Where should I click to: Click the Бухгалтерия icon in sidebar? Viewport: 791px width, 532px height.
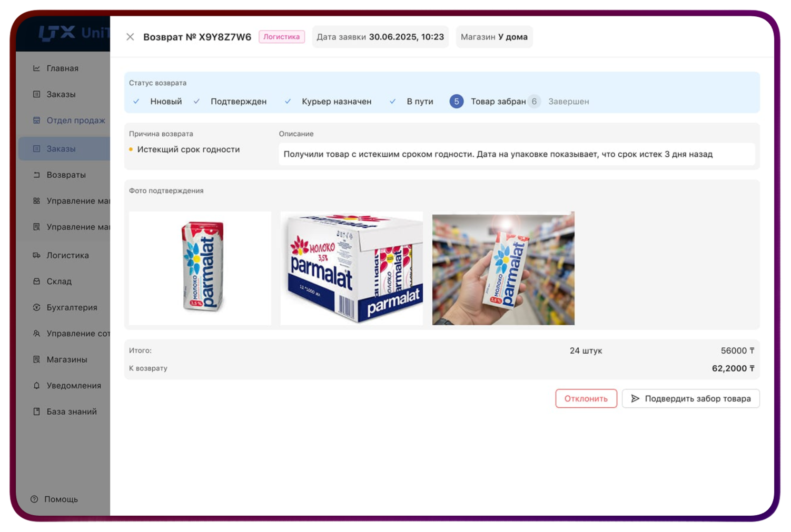click(x=36, y=307)
